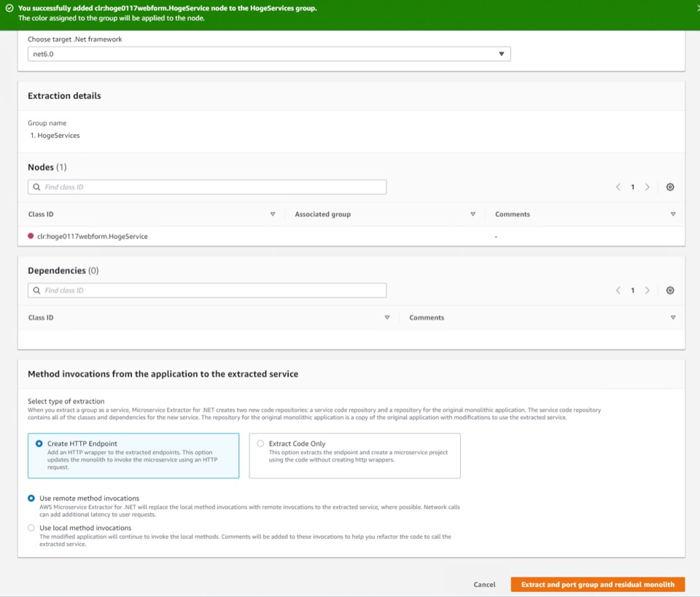This screenshot has width=700, height=597.
Task: Click Choose target .Net framework label
Action: (x=74, y=39)
